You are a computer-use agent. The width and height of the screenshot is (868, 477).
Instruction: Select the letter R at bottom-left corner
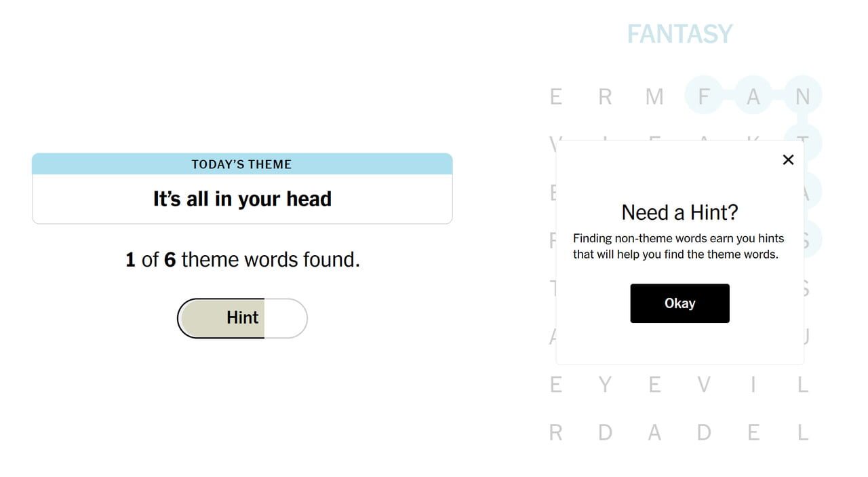555,432
